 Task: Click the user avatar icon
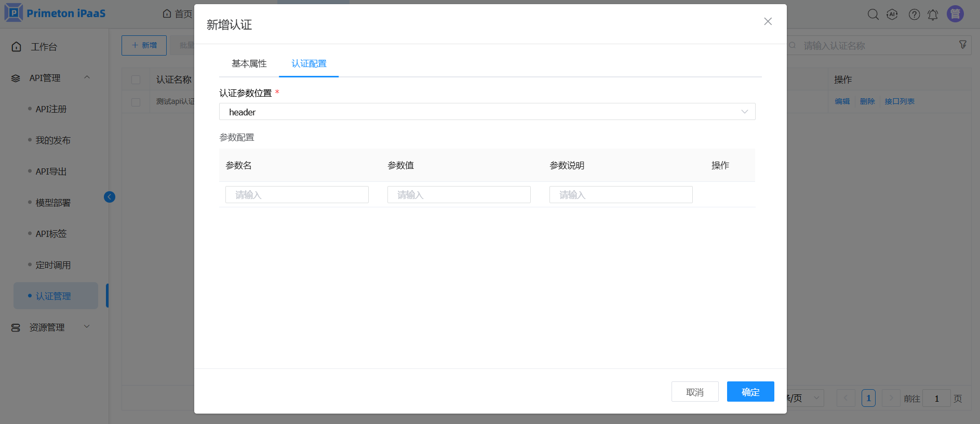click(955, 14)
